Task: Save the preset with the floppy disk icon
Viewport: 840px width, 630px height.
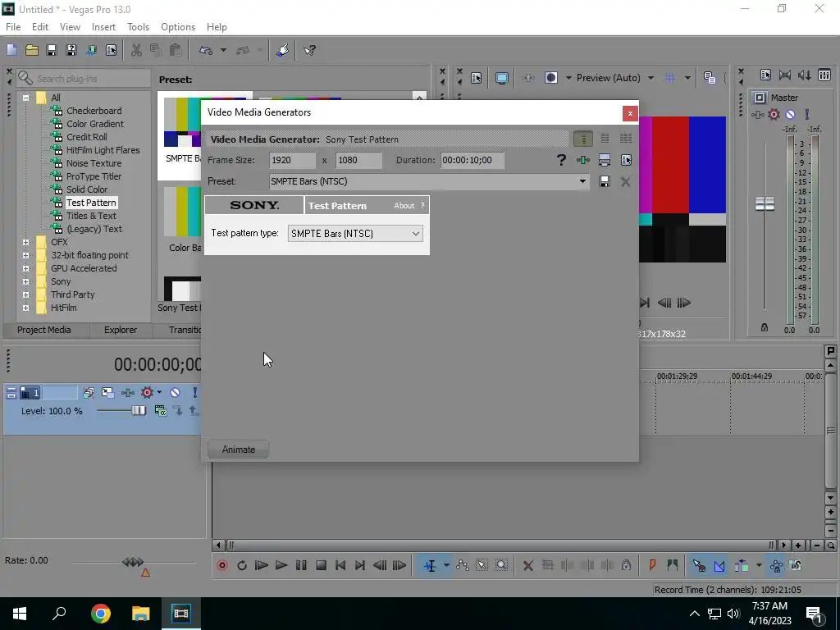Action: [605, 181]
